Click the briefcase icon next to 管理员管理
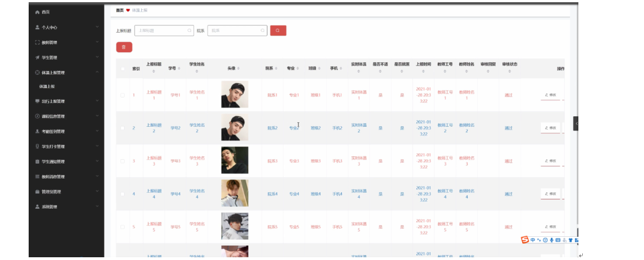The width and height of the screenshot is (644, 260). 37,192
